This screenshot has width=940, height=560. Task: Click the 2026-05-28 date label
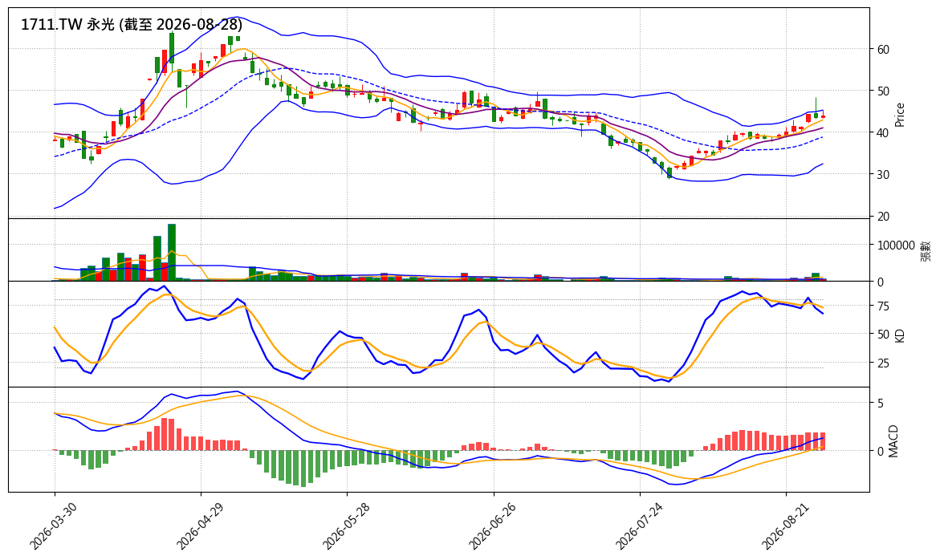347,526
